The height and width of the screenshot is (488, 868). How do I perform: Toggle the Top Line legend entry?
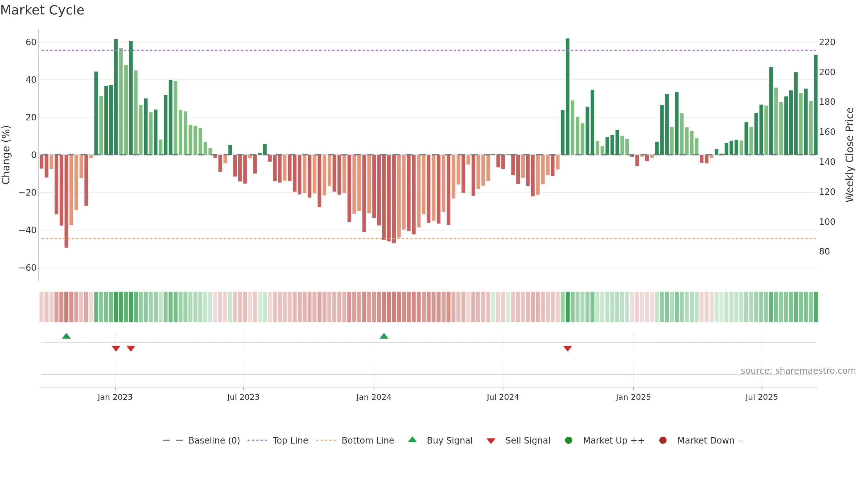[278, 441]
